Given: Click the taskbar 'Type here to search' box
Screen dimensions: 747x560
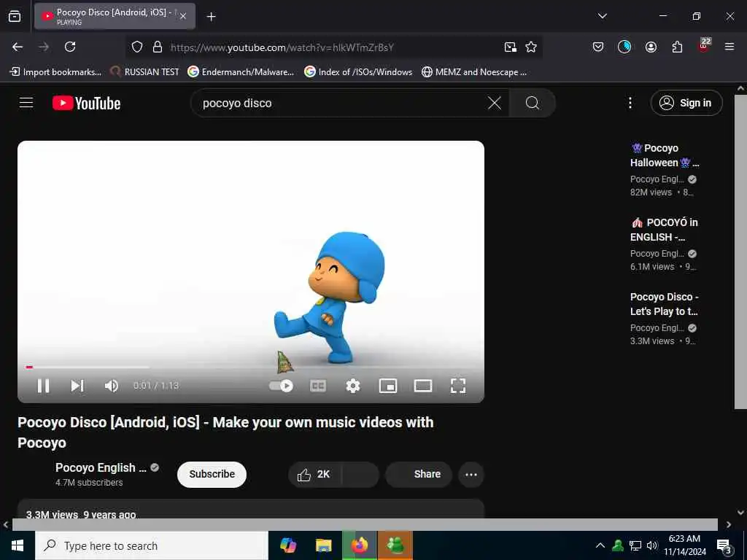Looking at the screenshot, I should click(x=152, y=545).
